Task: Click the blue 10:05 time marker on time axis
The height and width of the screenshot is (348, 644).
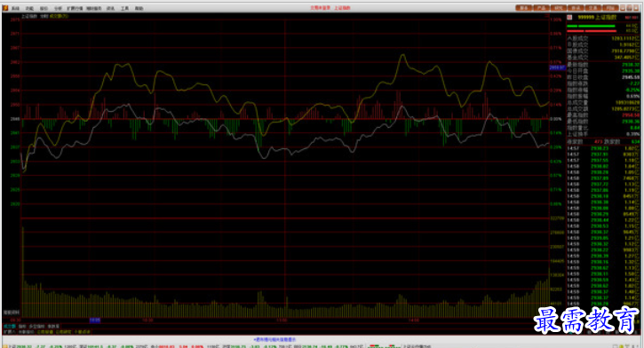Action: (x=95, y=320)
